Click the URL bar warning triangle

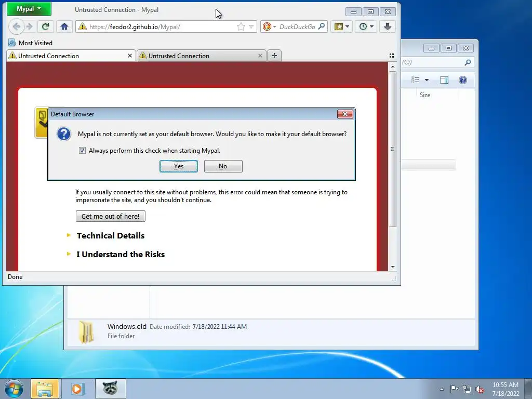(83, 26)
